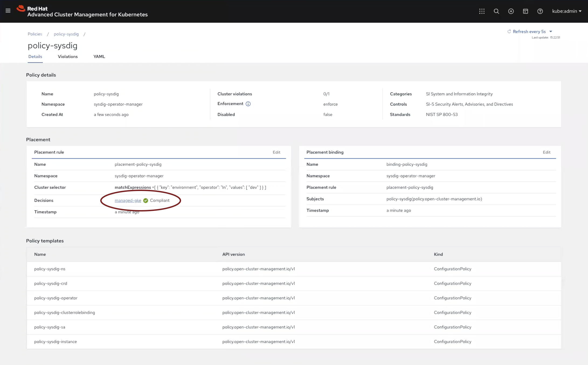This screenshot has width=588, height=365.
Task: Expand the refresh interval caret arrow
Action: click(551, 32)
